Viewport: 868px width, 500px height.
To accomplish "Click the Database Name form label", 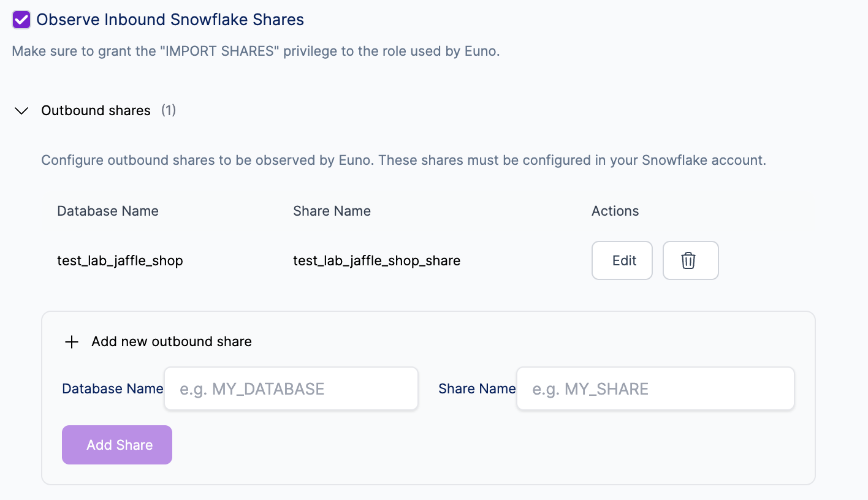I will tap(113, 389).
